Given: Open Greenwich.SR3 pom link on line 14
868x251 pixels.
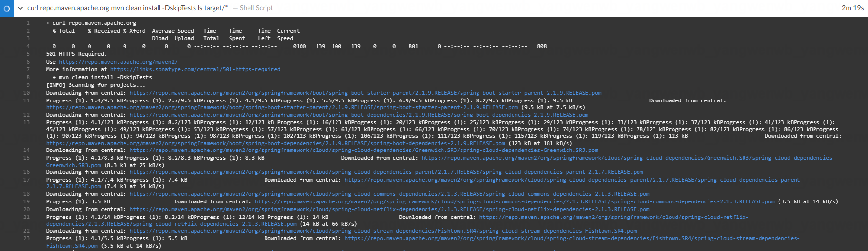Looking at the screenshot, I should [x=364, y=150].
